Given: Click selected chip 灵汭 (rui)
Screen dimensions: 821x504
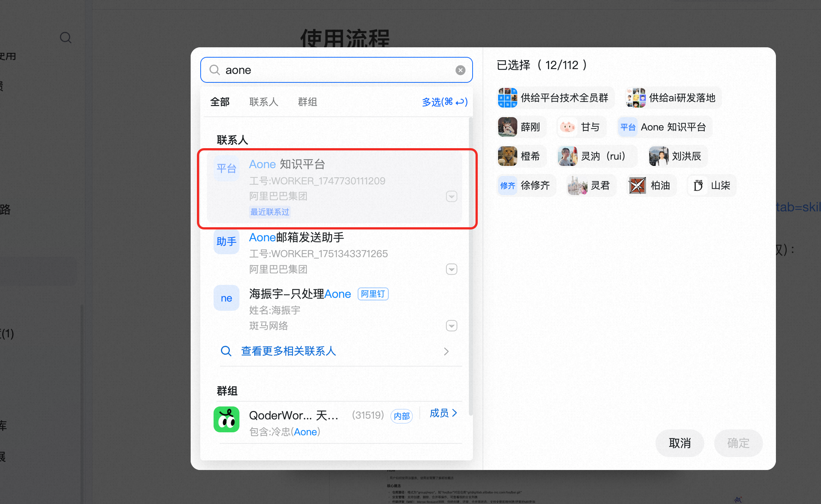Looking at the screenshot, I should tap(597, 156).
